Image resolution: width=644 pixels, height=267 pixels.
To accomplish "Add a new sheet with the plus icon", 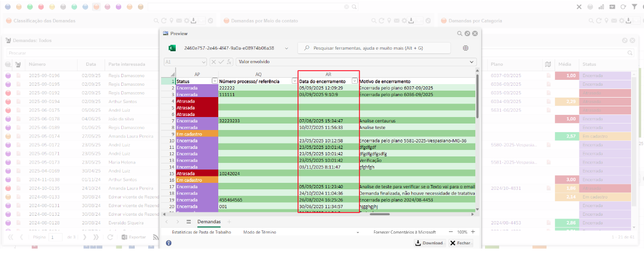I will click(x=228, y=222).
